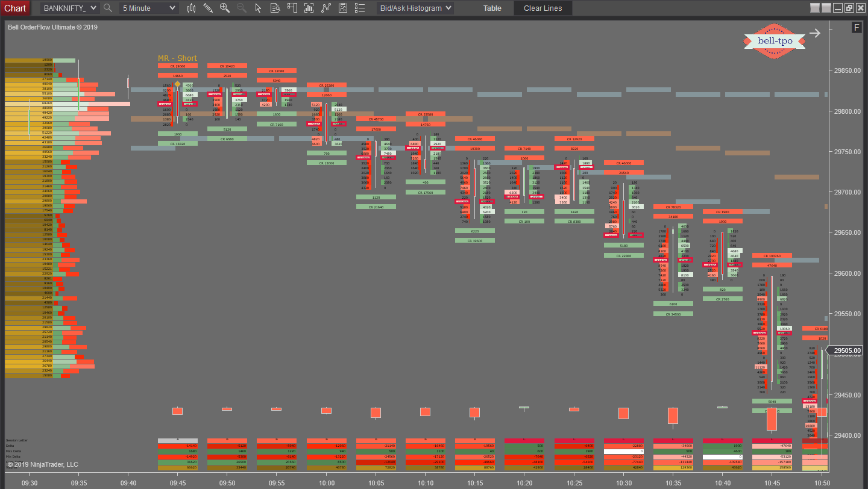
Task: Open the indicators icon
Action: click(x=309, y=8)
